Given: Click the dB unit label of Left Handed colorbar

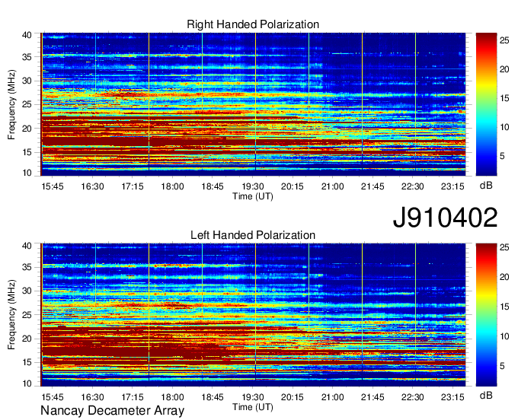Looking at the screenshot, I should pyautogui.click(x=486, y=396).
